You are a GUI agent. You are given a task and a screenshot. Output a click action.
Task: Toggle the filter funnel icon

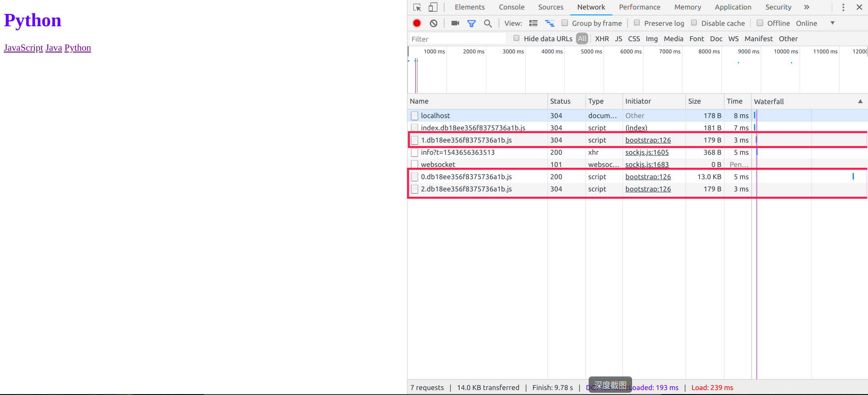(471, 23)
